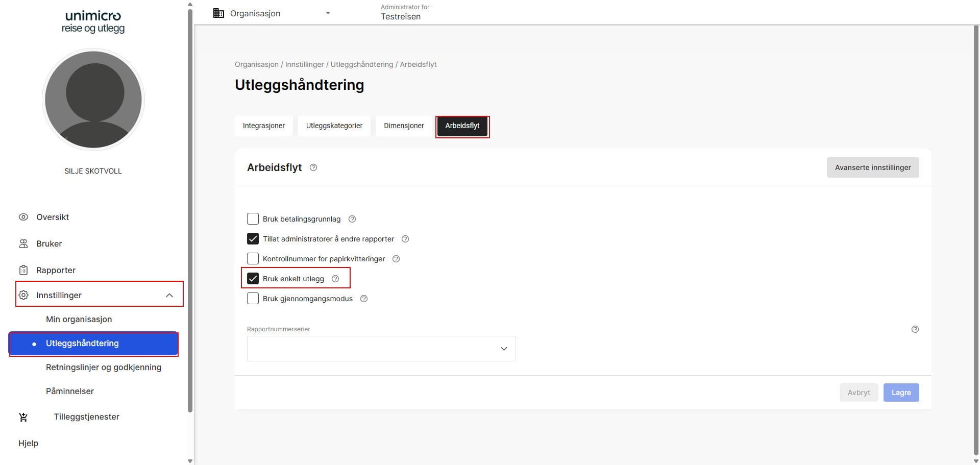Open the Organisasjon dropdown

point(327,13)
